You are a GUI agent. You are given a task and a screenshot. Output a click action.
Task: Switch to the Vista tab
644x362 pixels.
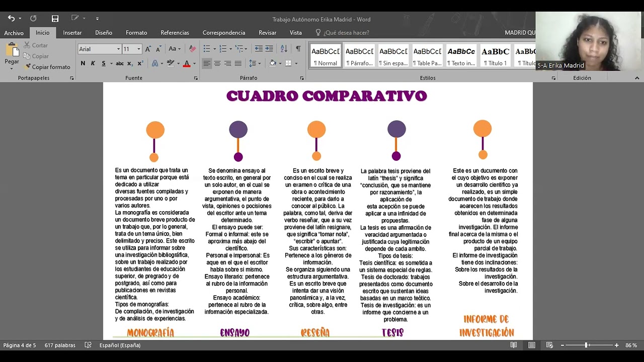click(296, 33)
